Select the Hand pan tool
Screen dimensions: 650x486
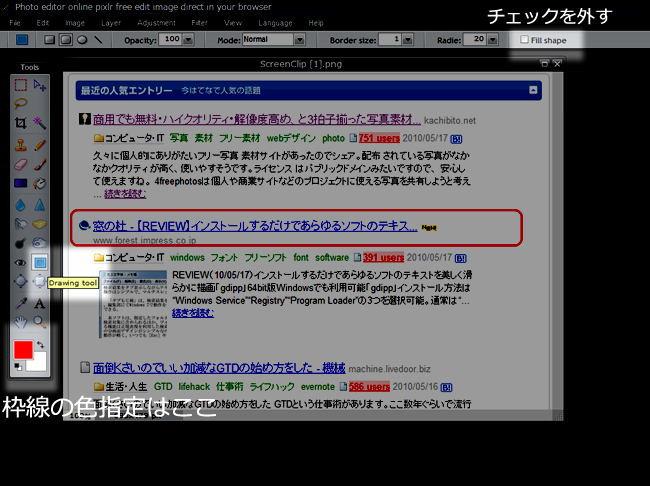point(21,322)
